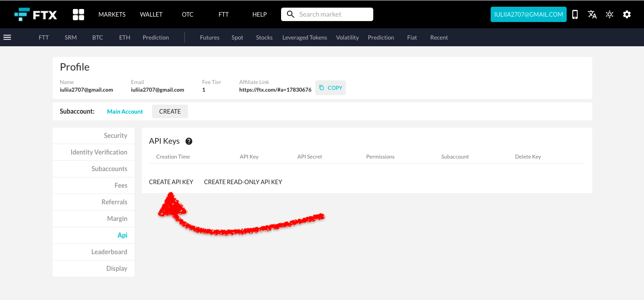Click the FTX logo

pos(36,14)
